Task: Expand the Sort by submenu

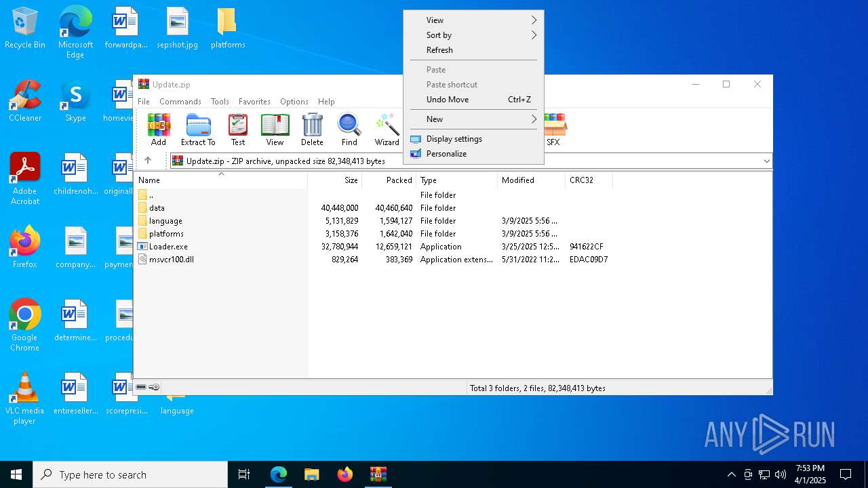Action: coord(473,35)
